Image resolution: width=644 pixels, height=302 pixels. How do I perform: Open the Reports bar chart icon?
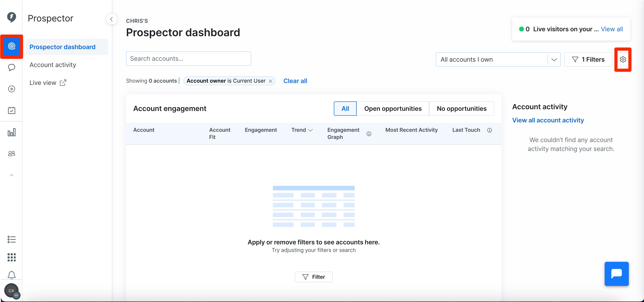pyautogui.click(x=11, y=132)
